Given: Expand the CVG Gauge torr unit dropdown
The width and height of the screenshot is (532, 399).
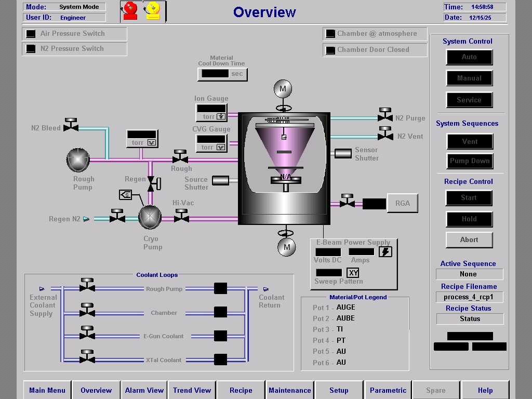Looking at the screenshot, I should pyautogui.click(x=221, y=148).
